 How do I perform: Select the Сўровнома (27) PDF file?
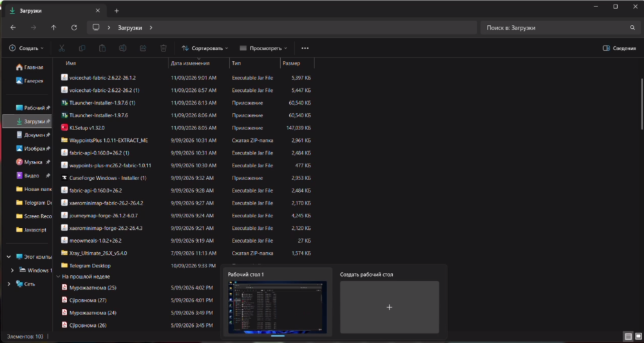[x=83, y=300]
